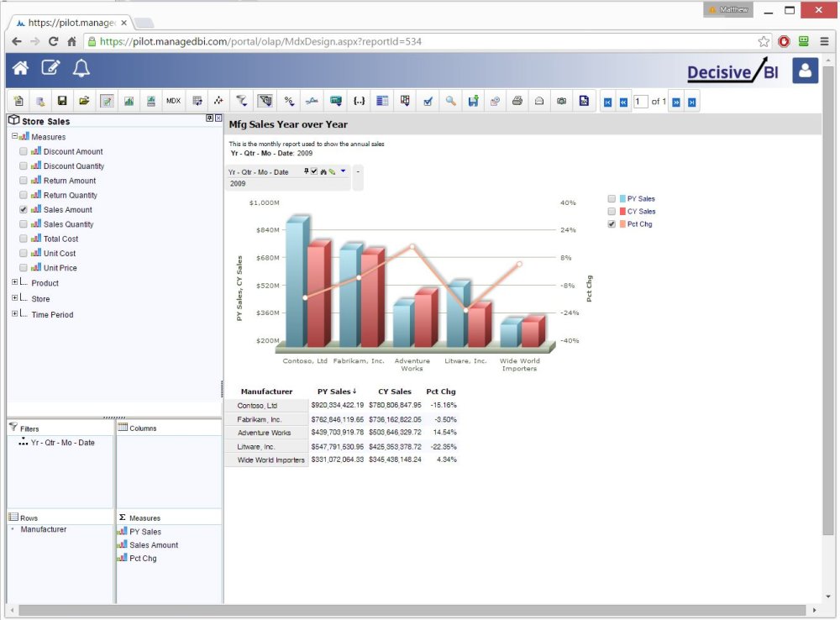Sort table by PY Sales column header
Screen dimensions: 840x620
pyautogui.click(x=334, y=391)
